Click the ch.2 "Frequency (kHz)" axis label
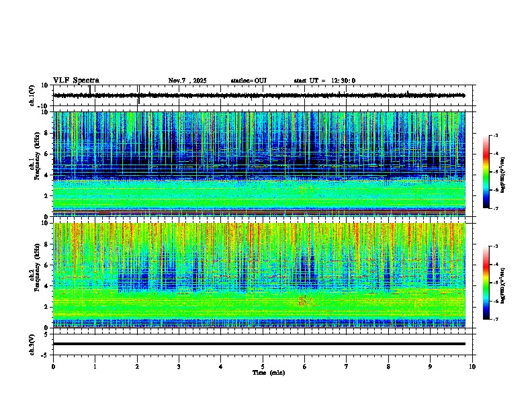532x411 pixels. pyautogui.click(x=37, y=267)
